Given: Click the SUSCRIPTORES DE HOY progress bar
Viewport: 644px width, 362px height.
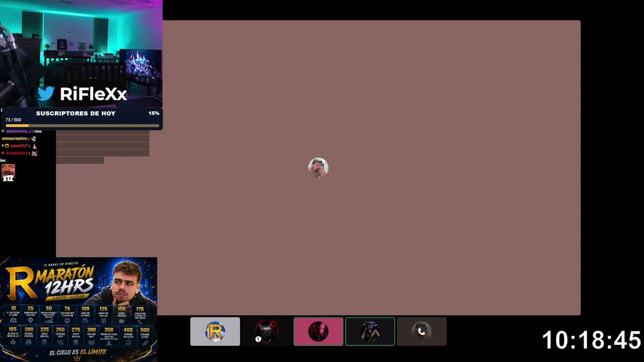Looking at the screenshot, I should click(x=83, y=126).
